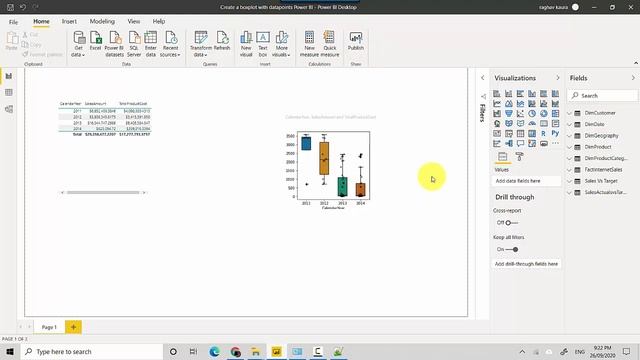Collapse the Visualizations pane chevron

tap(558, 78)
